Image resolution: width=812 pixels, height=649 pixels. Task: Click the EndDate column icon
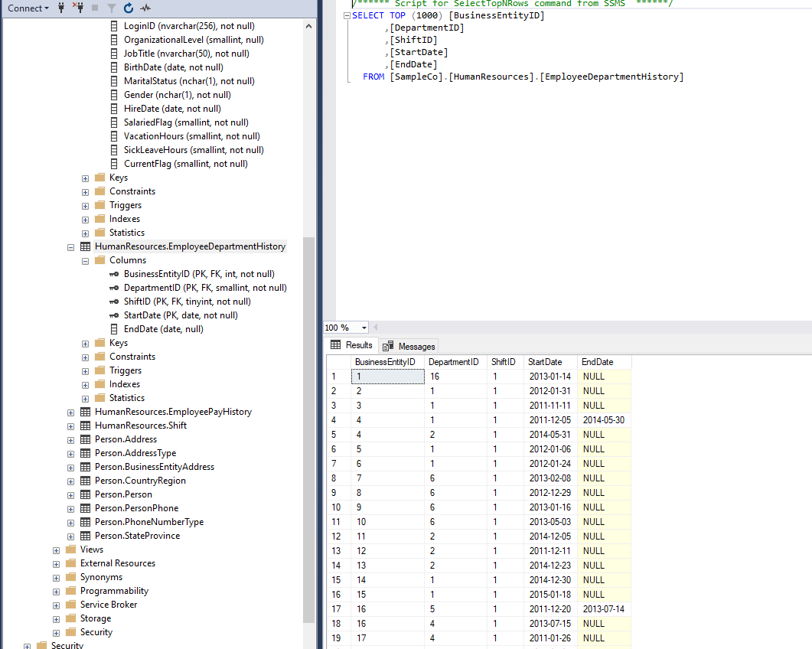tap(114, 329)
